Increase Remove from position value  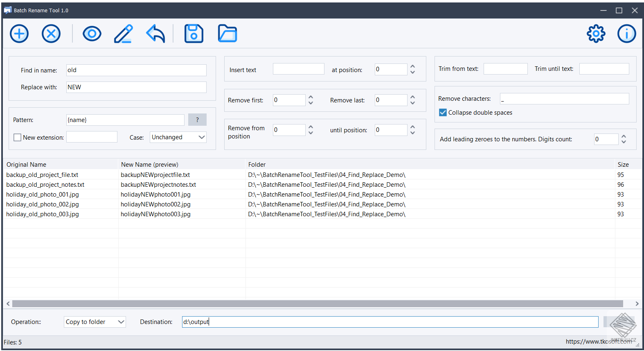coord(311,127)
